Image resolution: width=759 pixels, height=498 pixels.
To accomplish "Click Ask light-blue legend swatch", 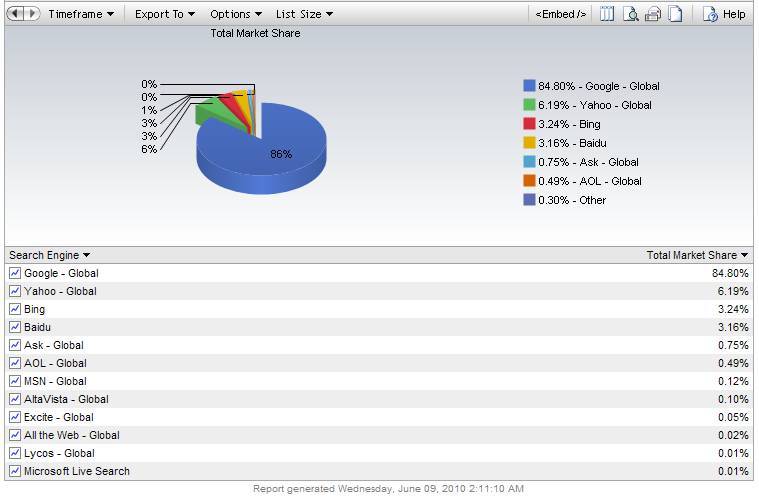I will [529, 162].
